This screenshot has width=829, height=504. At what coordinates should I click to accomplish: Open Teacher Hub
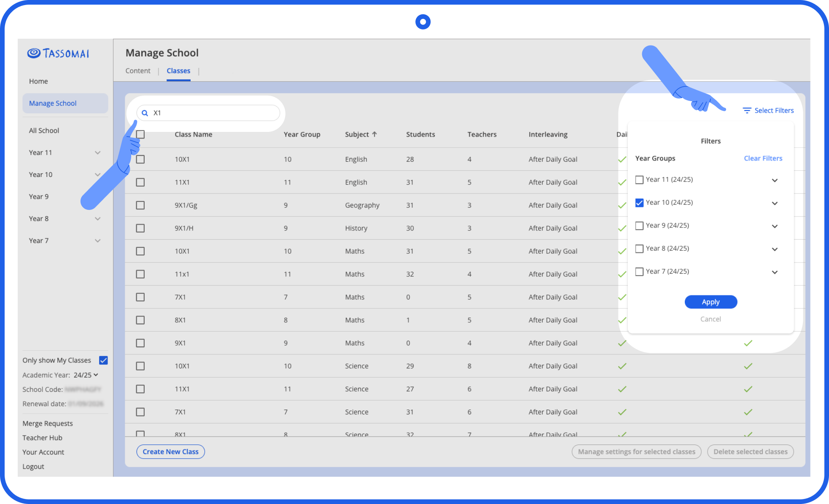(x=42, y=438)
